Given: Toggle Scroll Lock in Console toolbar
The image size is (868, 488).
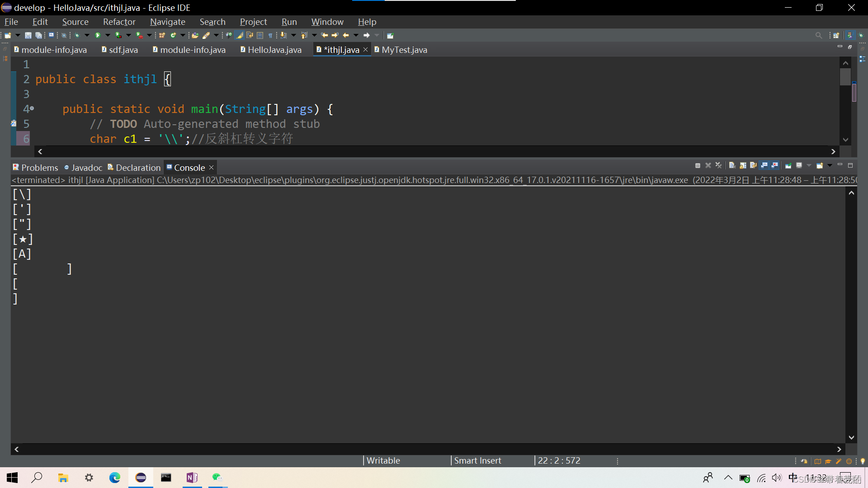Looking at the screenshot, I should coord(743,165).
